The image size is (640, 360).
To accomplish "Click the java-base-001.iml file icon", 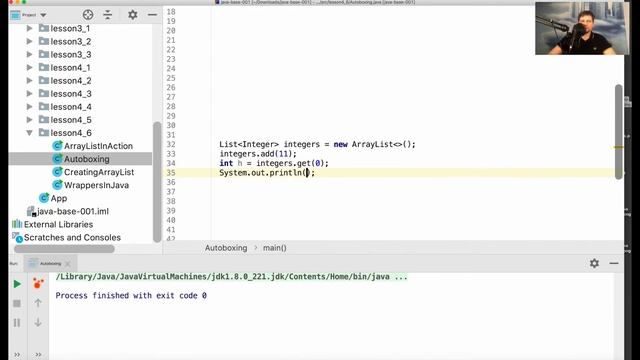I will (x=31, y=211).
